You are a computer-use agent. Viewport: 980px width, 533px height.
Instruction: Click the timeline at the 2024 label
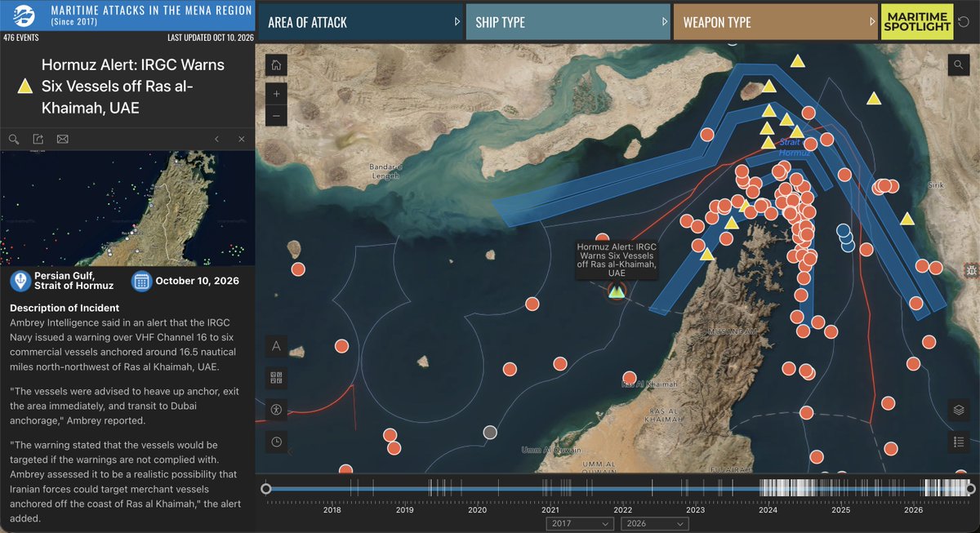(768, 489)
